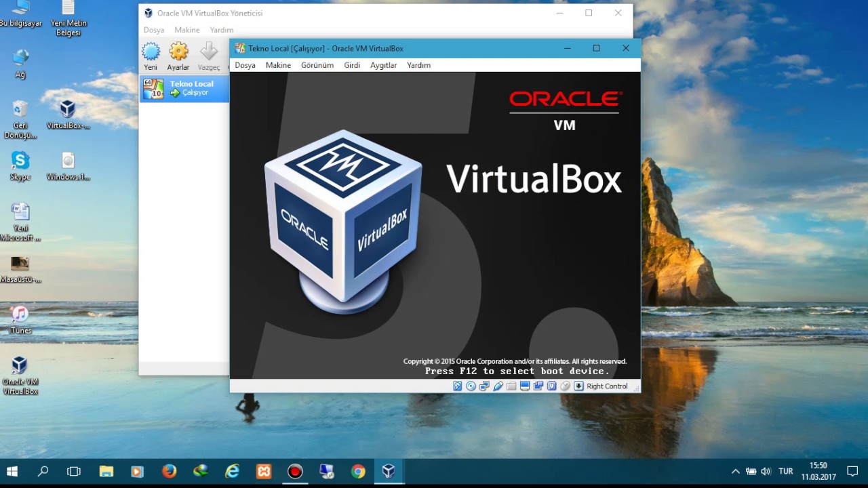Open Google Chrome from the taskbar
Image resolution: width=868 pixels, height=488 pixels.
[358, 472]
